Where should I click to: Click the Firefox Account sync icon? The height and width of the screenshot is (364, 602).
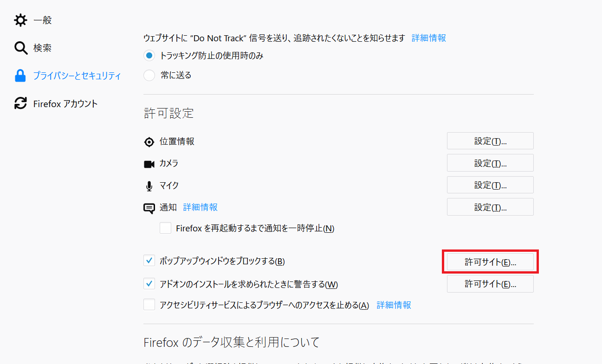[x=20, y=103]
